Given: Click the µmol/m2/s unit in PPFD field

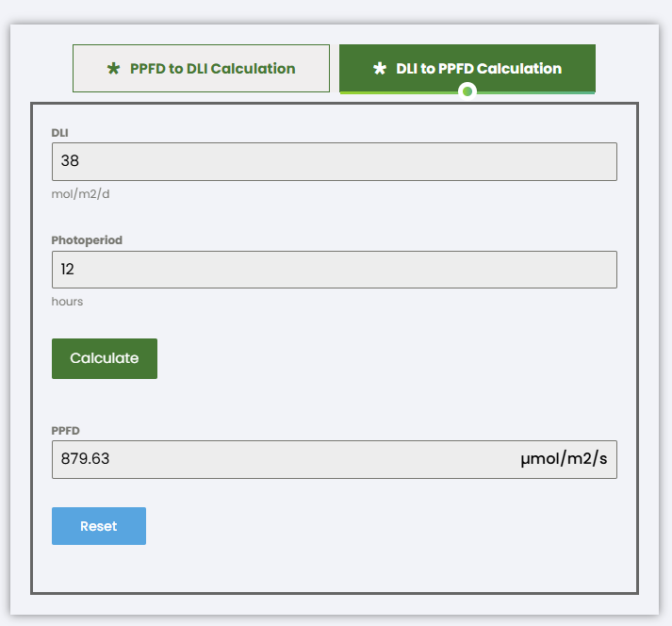Looking at the screenshot, I should click(x=564, y=460).
